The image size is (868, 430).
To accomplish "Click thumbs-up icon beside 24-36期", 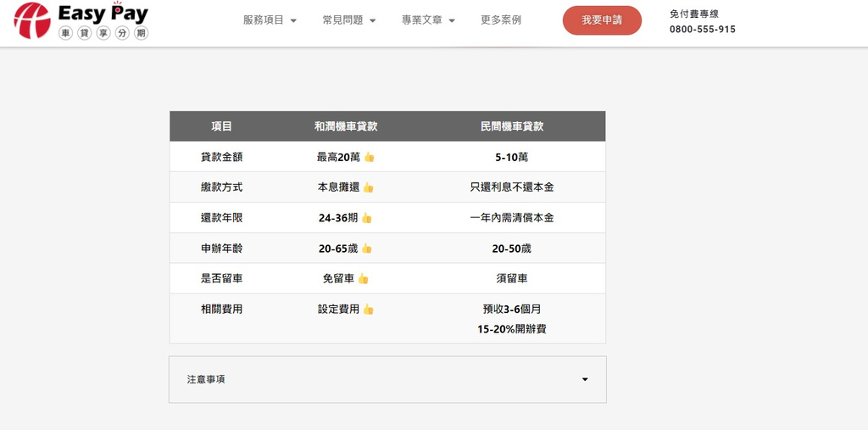I will pyautogui.click(x=366, y=218).
